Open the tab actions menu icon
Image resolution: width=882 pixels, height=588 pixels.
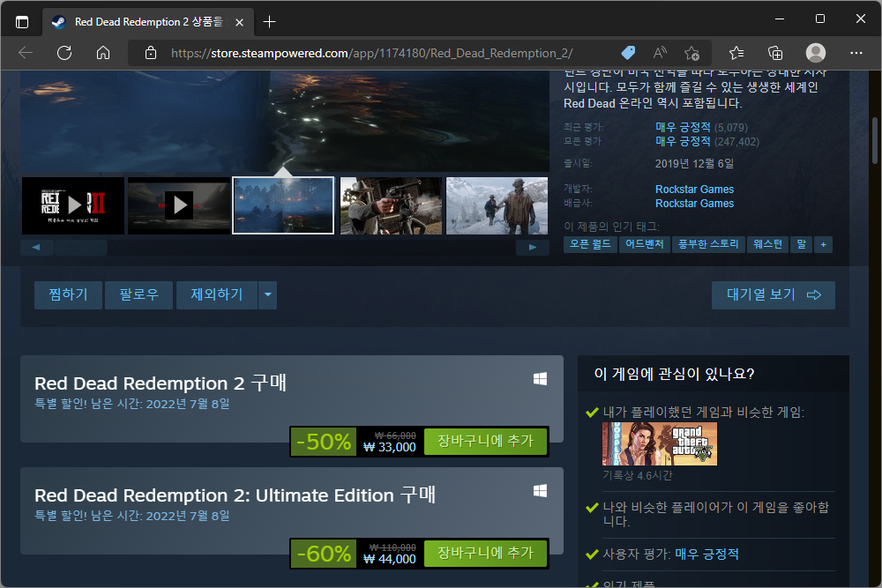[22, 22]
